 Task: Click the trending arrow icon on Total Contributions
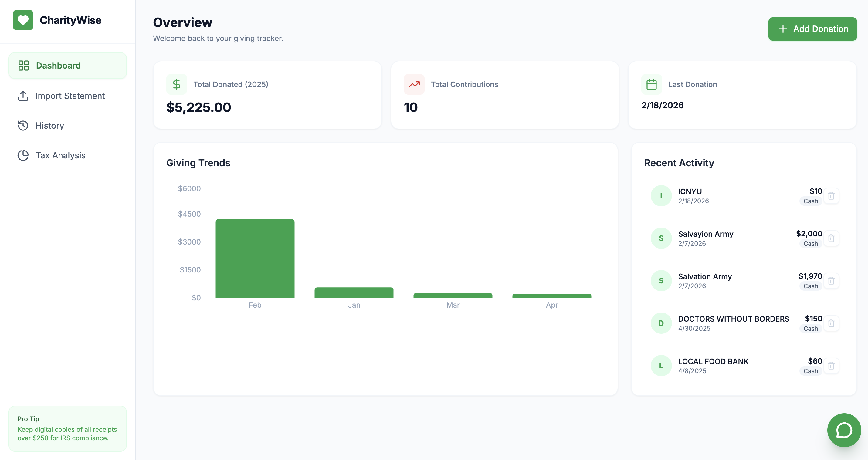click(x=414, y=84)
